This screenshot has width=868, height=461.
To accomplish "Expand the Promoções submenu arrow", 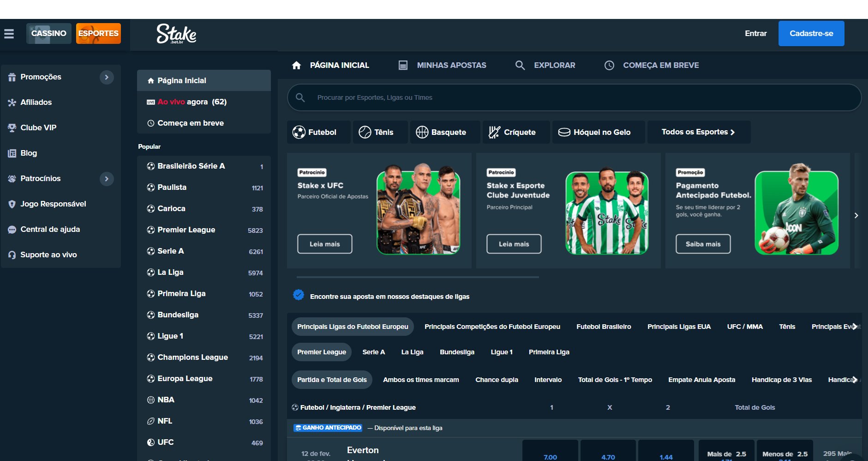I will click(107, 77).
